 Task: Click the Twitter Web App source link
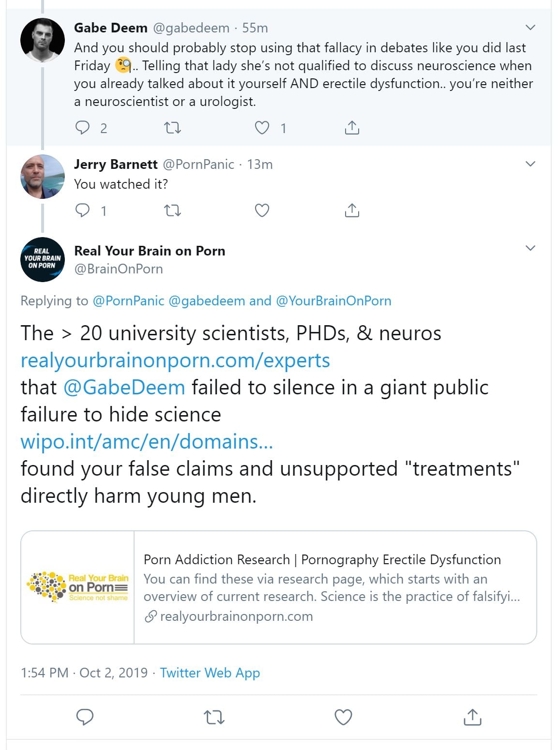[210, 673]
